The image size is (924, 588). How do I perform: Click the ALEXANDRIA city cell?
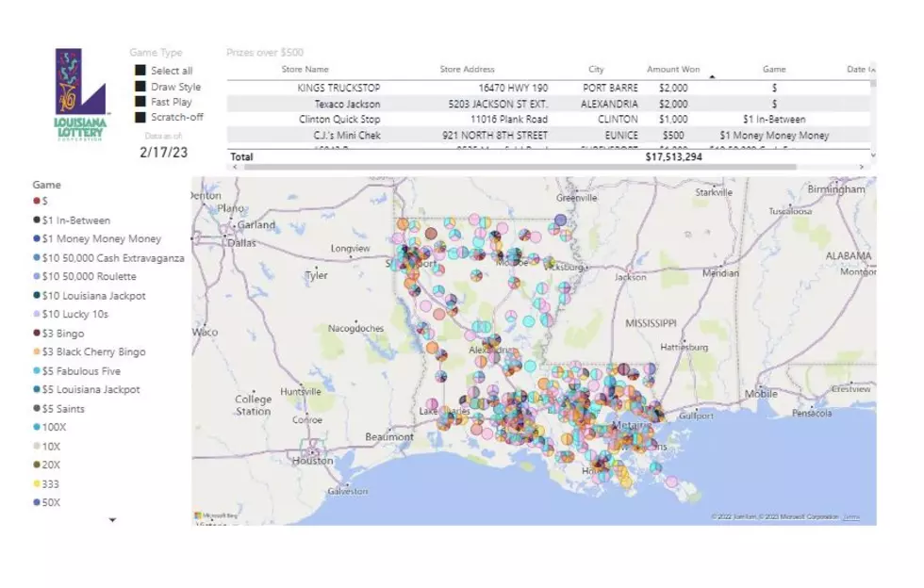click(609, 104)
